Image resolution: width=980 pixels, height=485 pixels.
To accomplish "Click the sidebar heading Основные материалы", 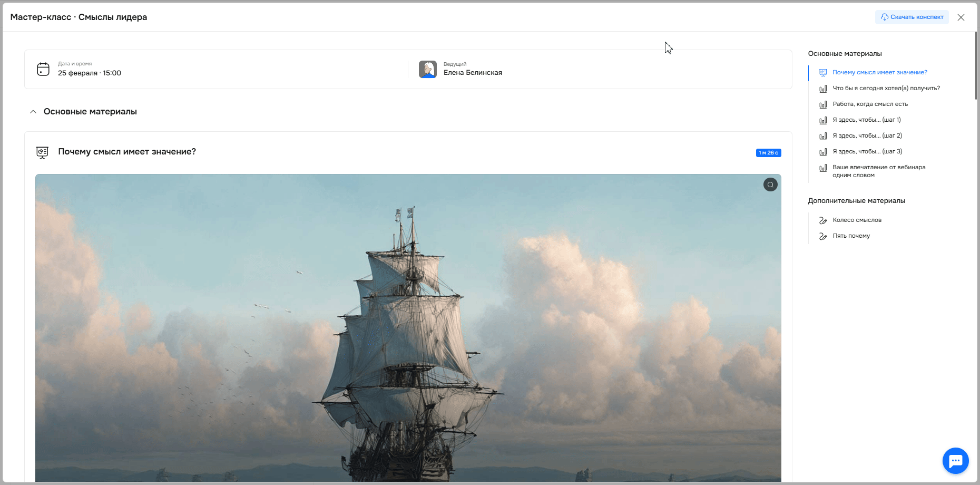I will click(845, 54).
